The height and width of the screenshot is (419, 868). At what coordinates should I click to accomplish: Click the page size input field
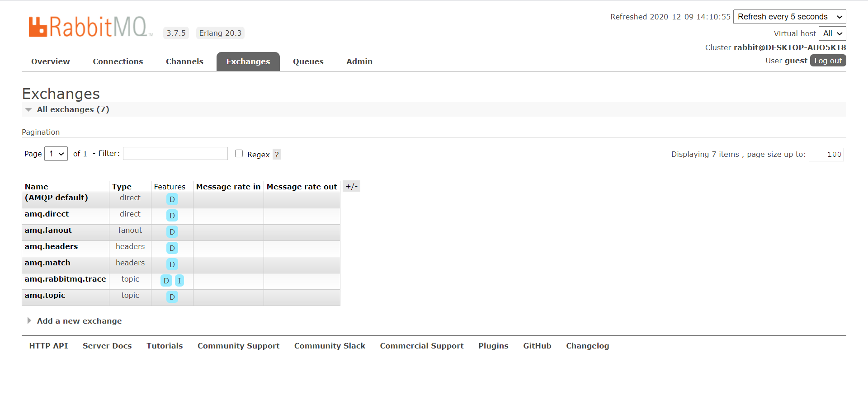(826, 155)
